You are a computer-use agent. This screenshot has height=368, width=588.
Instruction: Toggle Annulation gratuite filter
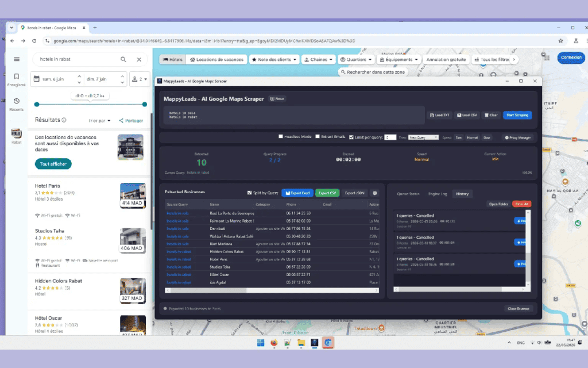coord(446,59)
